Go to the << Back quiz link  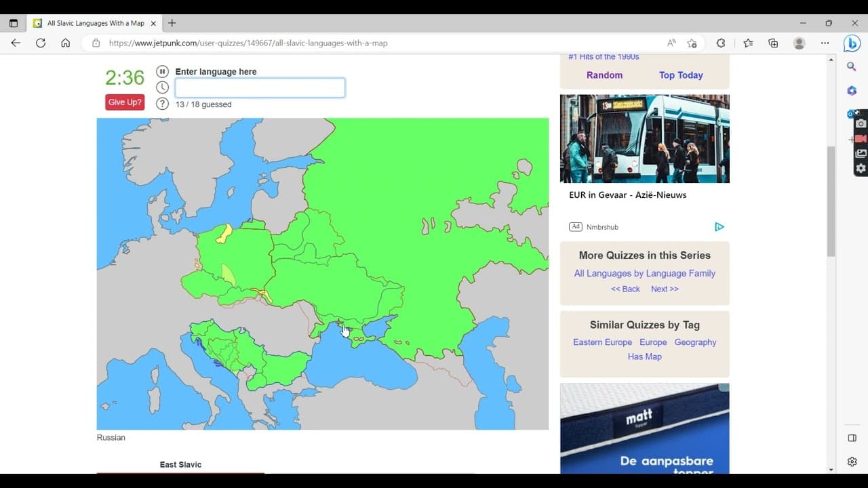pos(625,289)
